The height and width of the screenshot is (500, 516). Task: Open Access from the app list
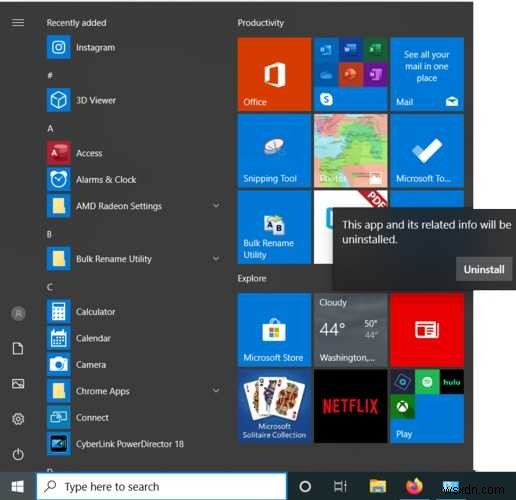pyautogui.click(x=133, y=153)
